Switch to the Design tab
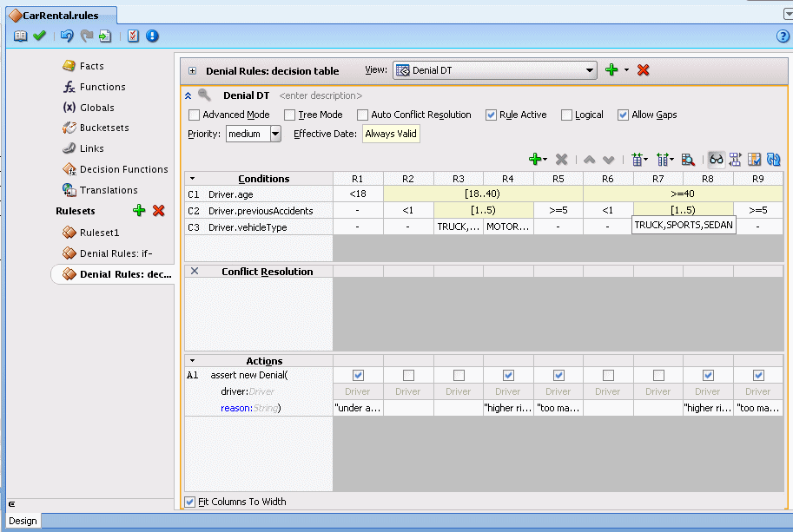The image size is (793, 532). [23, 521]
